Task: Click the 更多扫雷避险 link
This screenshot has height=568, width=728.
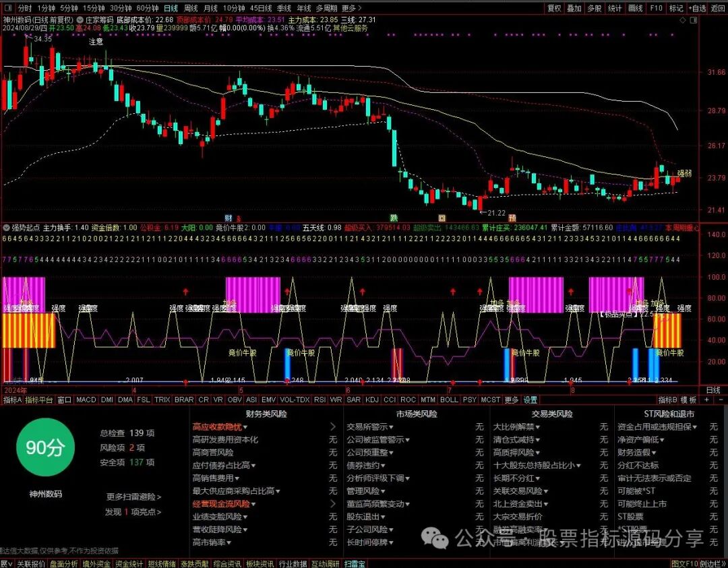Action: [133, 497]
